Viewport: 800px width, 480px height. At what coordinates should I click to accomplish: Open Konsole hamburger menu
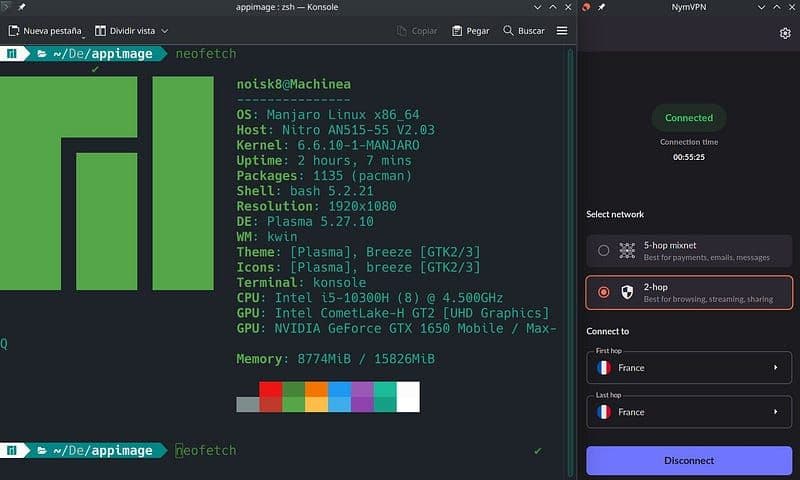[x=562, y=31]
